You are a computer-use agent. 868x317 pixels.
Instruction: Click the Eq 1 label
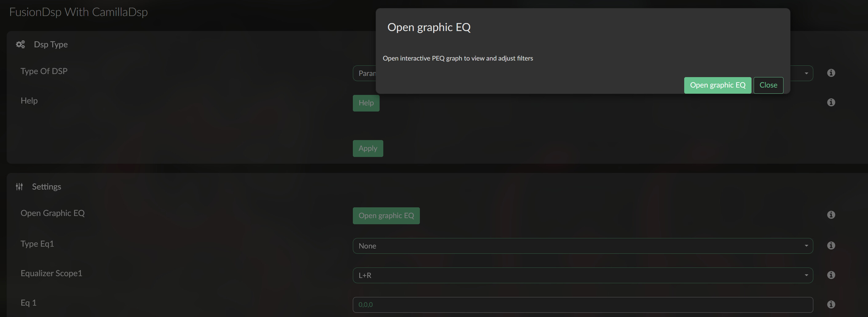coord(28,303)
